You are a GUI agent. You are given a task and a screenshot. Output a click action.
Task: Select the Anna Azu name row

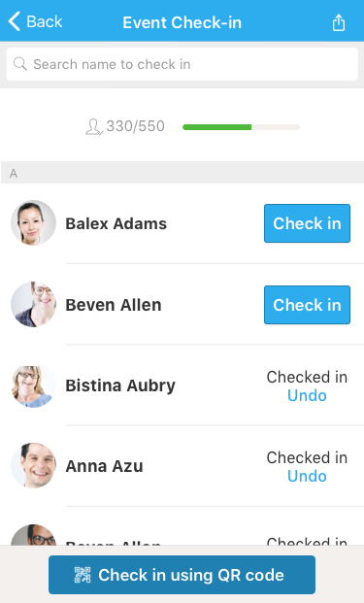pos(182,466)
